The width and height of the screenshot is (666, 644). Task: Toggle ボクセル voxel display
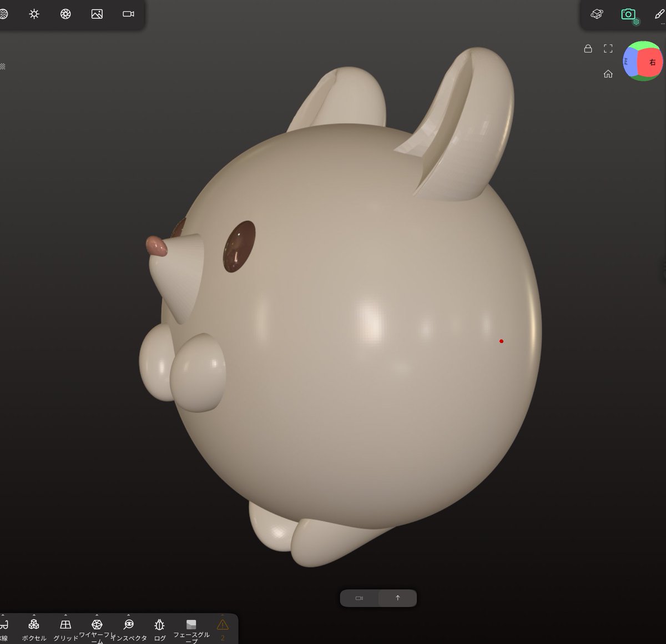[34, 630]
